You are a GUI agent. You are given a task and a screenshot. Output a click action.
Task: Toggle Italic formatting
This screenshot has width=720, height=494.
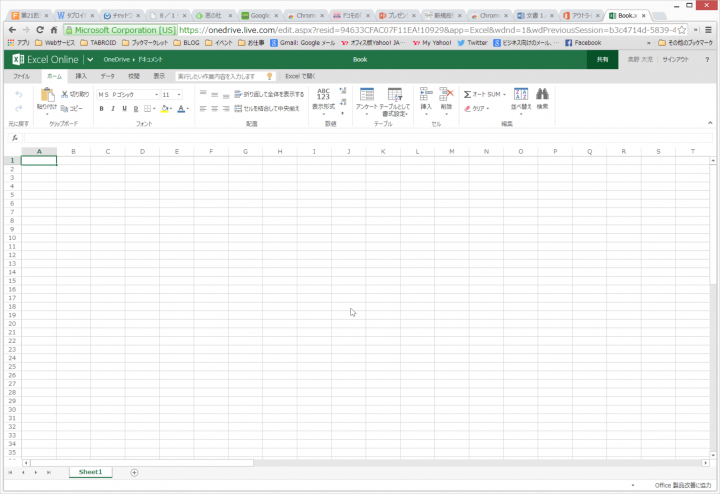113,109
